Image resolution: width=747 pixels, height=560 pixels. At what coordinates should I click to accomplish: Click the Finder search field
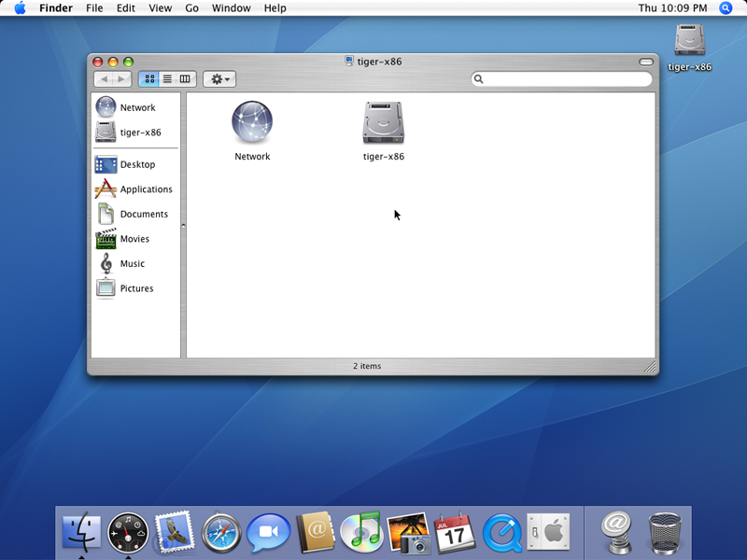point(566,79)
